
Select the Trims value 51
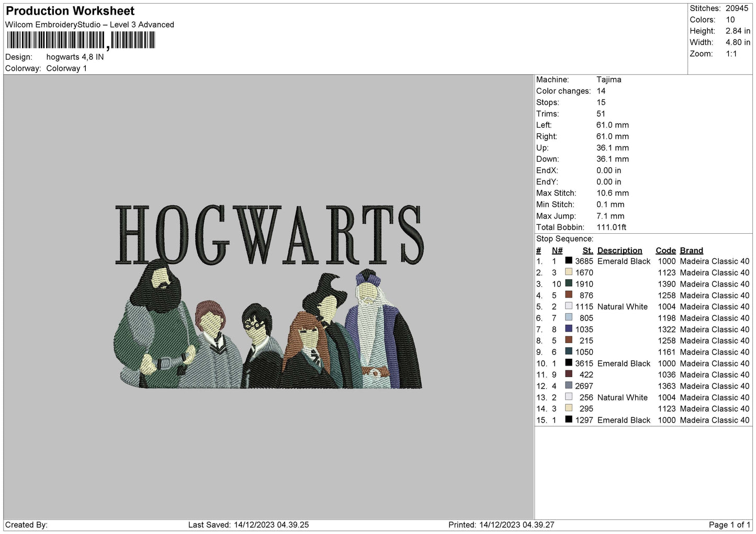point(601,113)
